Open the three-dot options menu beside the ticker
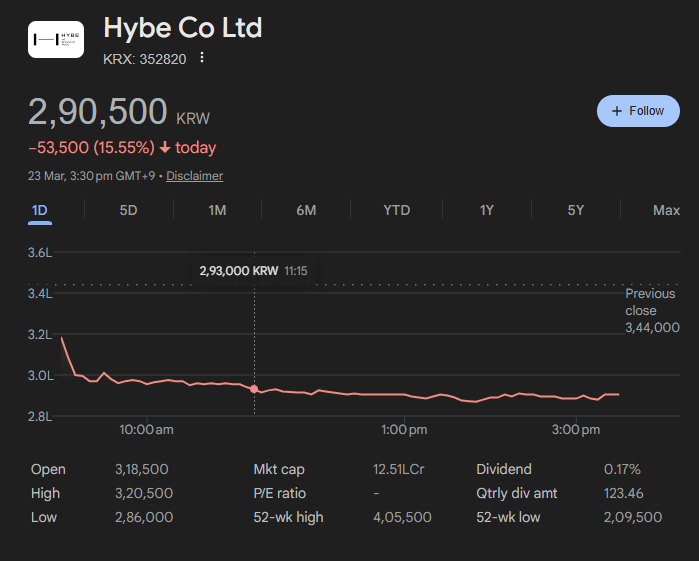Screen dimensions: 699x561 202,58
